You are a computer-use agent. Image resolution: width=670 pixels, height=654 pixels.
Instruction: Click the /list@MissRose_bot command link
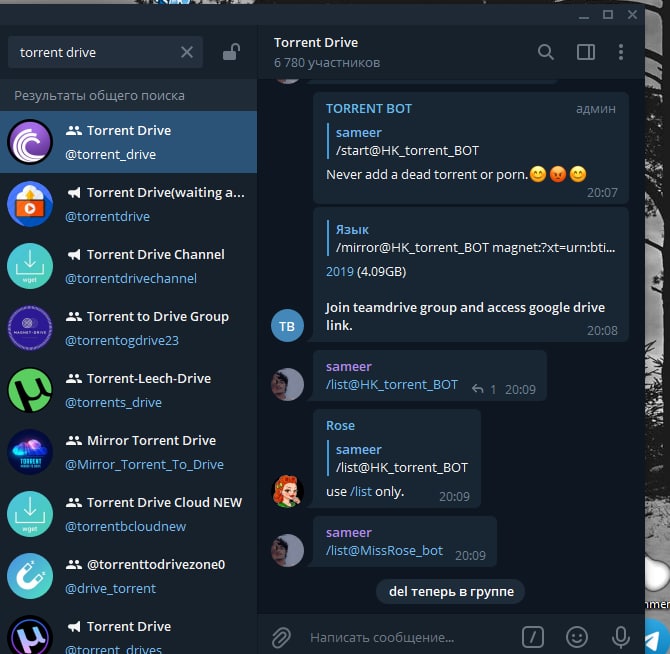pyautogui.click(x=384, y=550)
